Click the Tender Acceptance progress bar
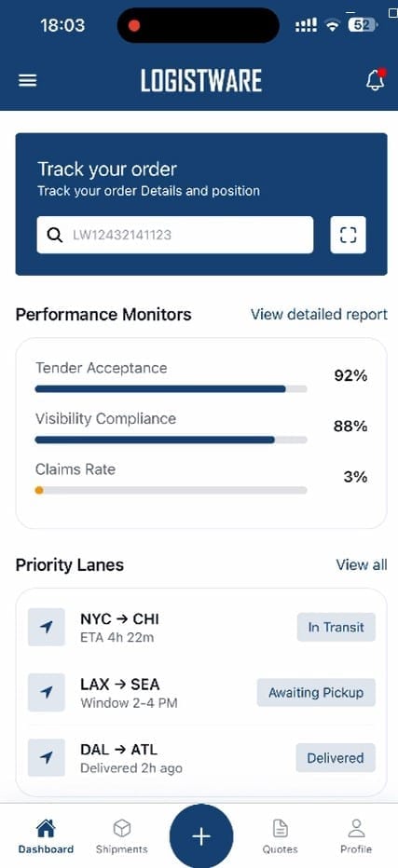398x868 pixels. [x=171, y=389]
